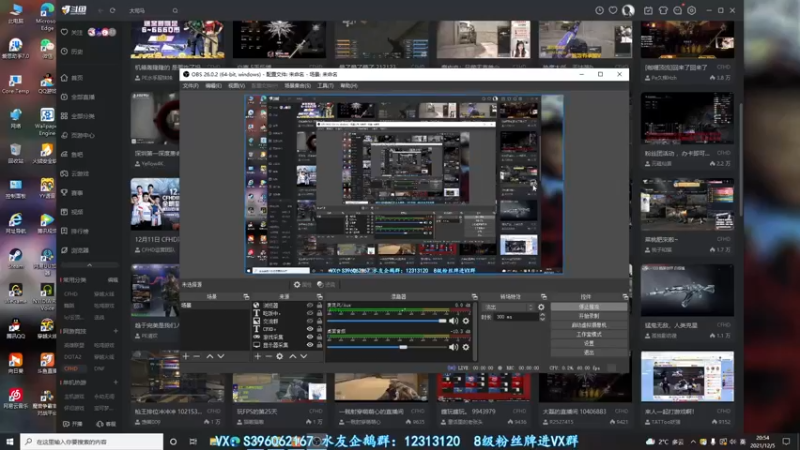Adjust second mixer channel volume slider

tap(387, 347)
